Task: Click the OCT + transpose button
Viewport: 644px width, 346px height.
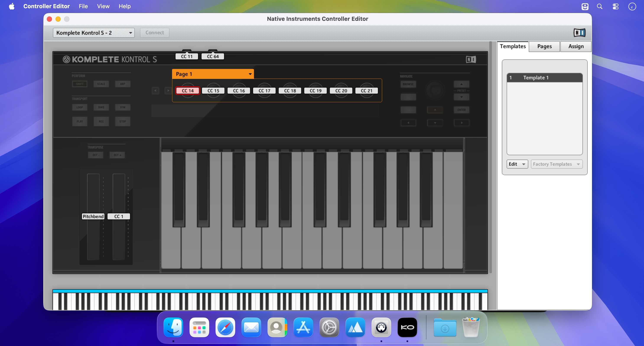Action: (x=117, y=155)
